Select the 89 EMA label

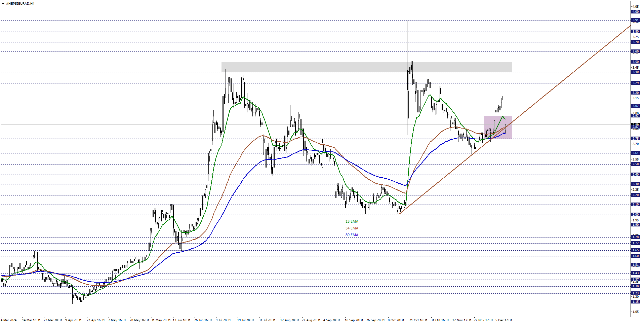click(x=352, y=235)
